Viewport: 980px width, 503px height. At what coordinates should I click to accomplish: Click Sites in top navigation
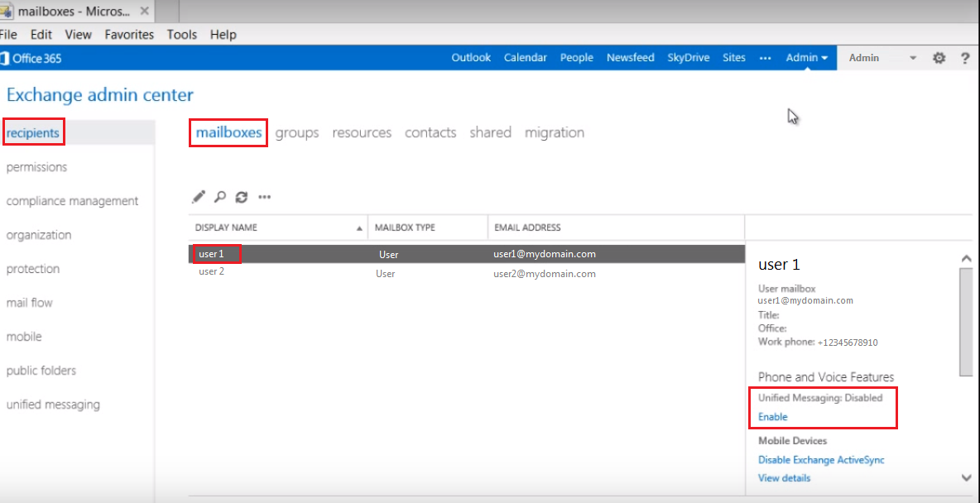[x=734, y=57]
